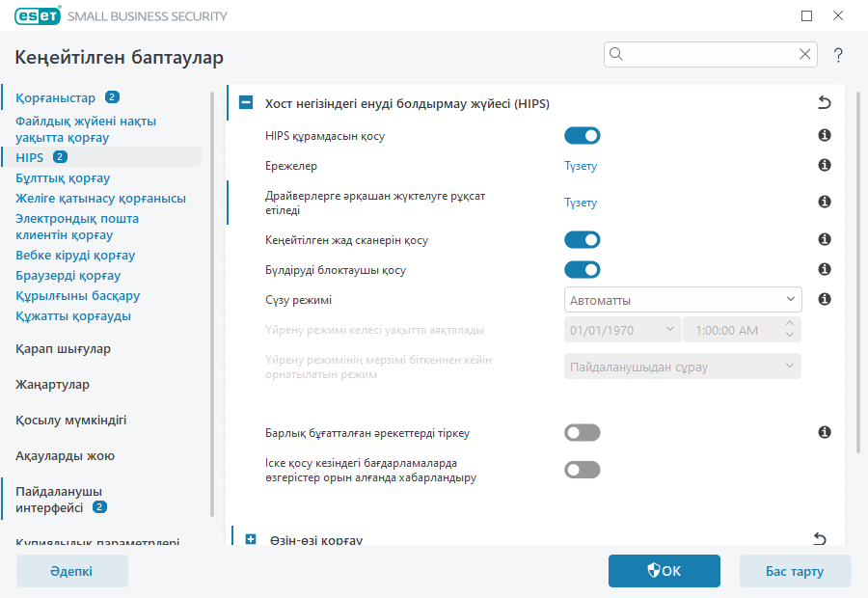The width and height of the screenshot is (868, 598).
Task: Click info icon next to Сүзу режимі
Action: [x=825, y=300]
